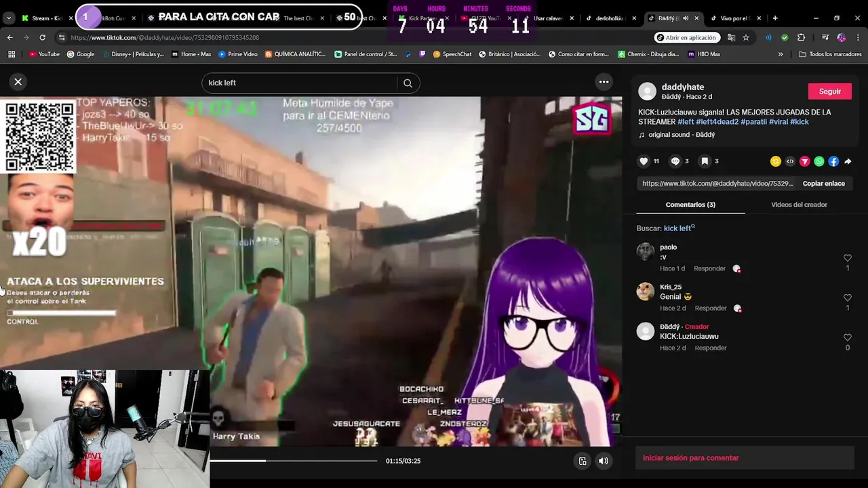Open the tab search chevron dropdown
Viewport: 868px width, 488px height.
tap(9, 18)
